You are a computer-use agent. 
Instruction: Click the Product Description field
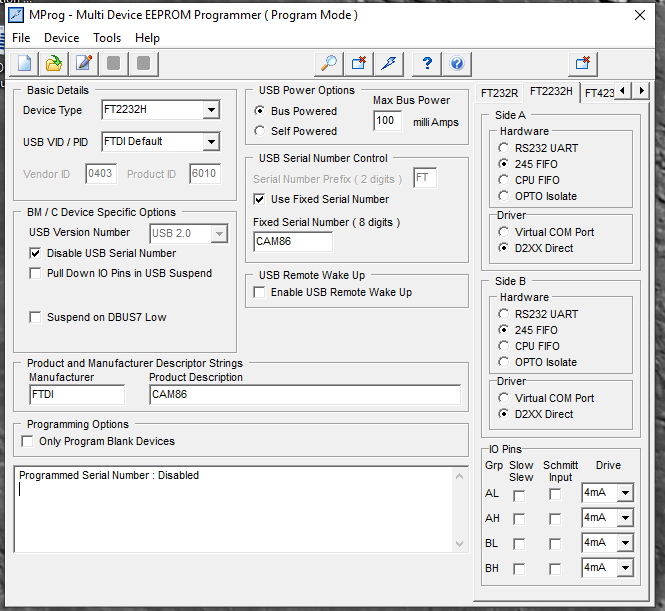(305, 395)
